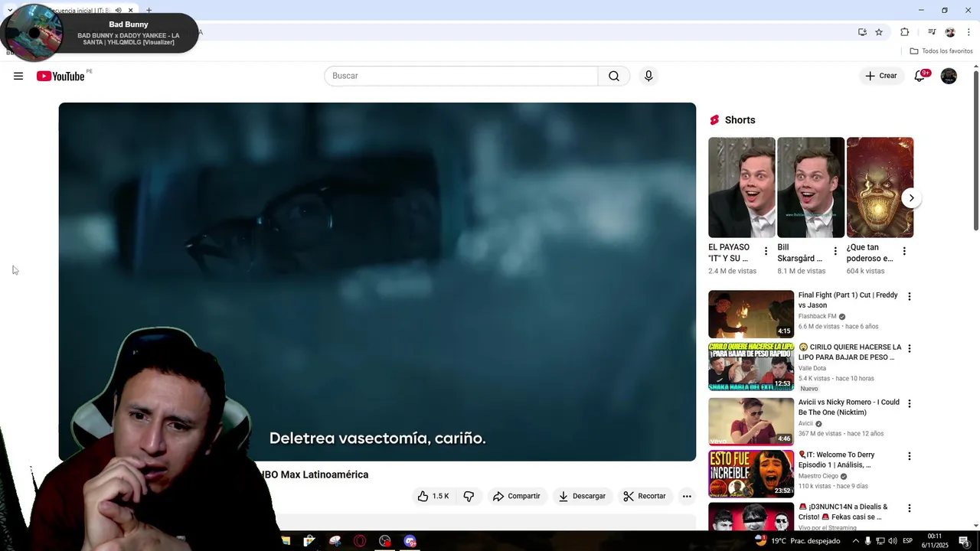Image resolution: width=980 pixels, height=551 pixels.
Task: Focus the Buscar search field
Action: 461,76
